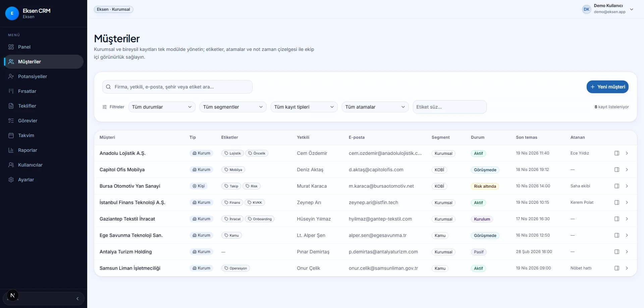Click inside the Etiket süz filter field
The height and width of the screenshot is (308, 644).
(449, 107)
